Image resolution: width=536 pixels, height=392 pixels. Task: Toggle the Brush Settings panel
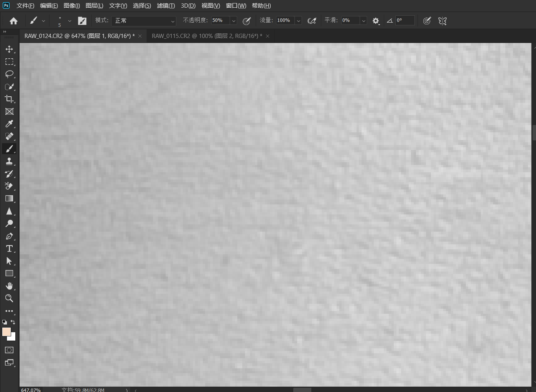coord(82,21)
